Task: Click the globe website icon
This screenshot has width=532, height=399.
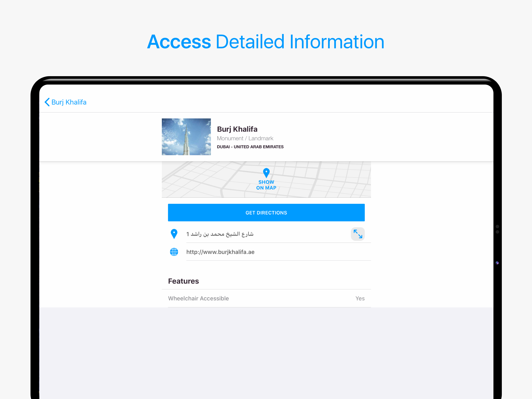Action: pos(174,252)
